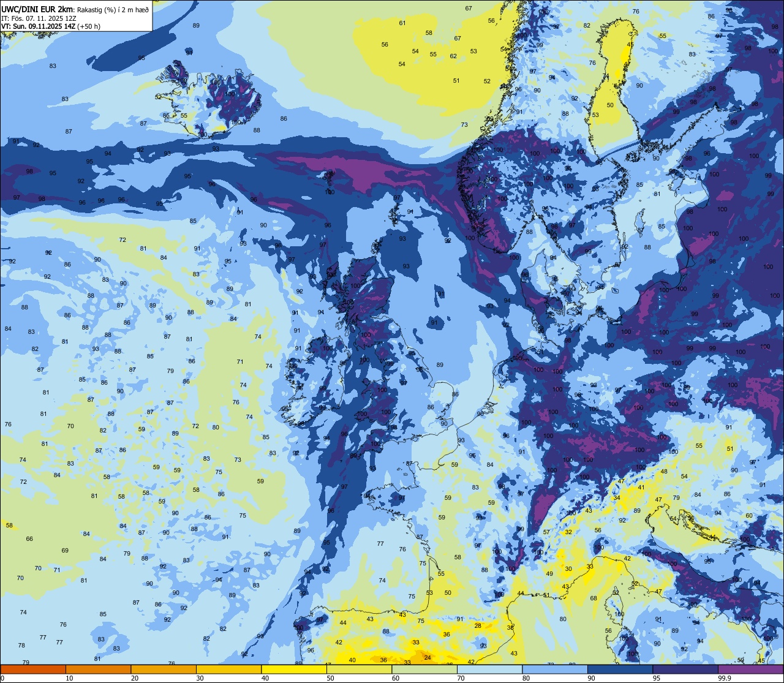The height and width of the screenshot is (683, 784).
Task: Choose the 30–40 gold legend segment
Action: pos(228,669)
